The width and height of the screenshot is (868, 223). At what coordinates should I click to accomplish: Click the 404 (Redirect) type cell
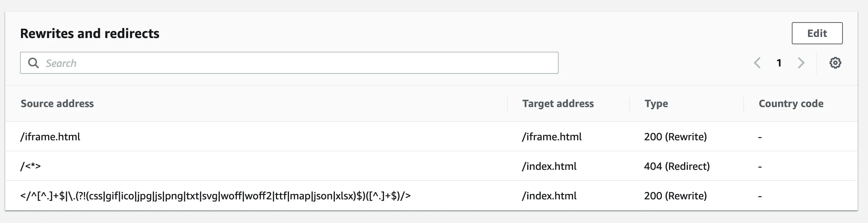677,166
